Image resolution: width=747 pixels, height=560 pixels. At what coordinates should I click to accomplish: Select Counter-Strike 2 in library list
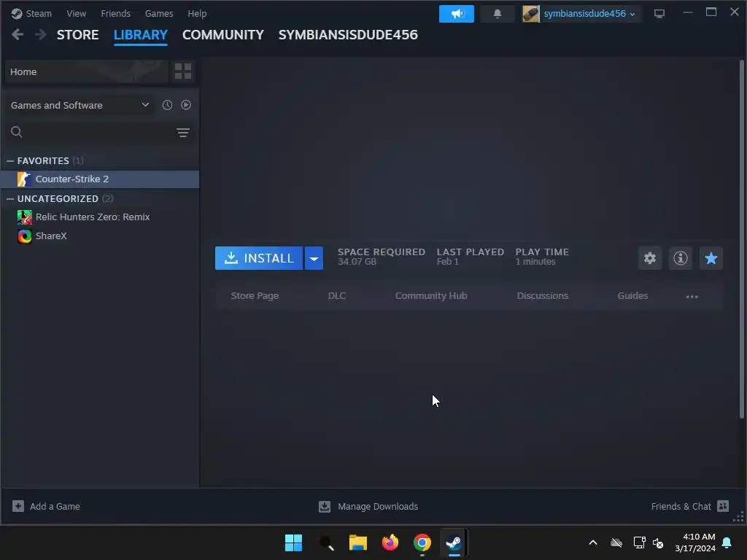tap(100, 179)
